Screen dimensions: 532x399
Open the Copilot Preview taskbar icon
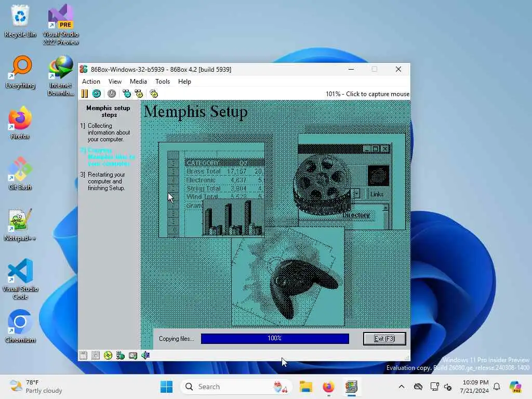tap(515, 387)
